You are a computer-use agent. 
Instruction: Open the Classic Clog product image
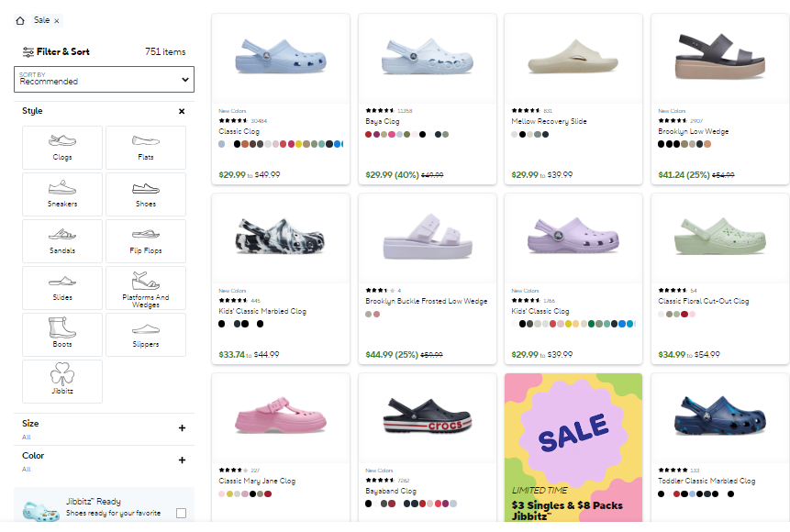click(x=281, y=58)
